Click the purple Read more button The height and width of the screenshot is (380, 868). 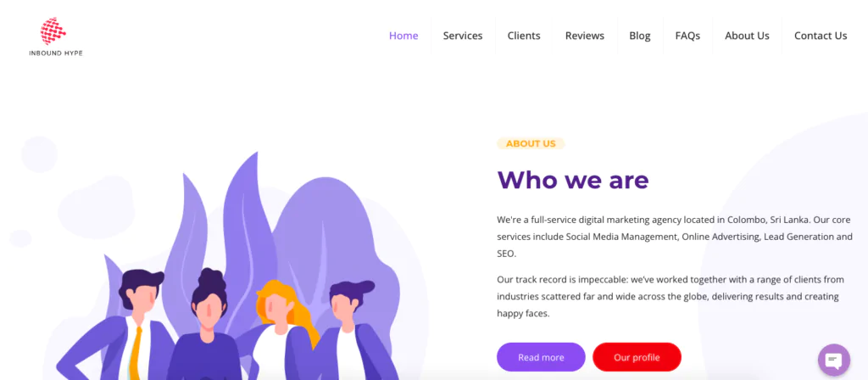pos(541,357)
